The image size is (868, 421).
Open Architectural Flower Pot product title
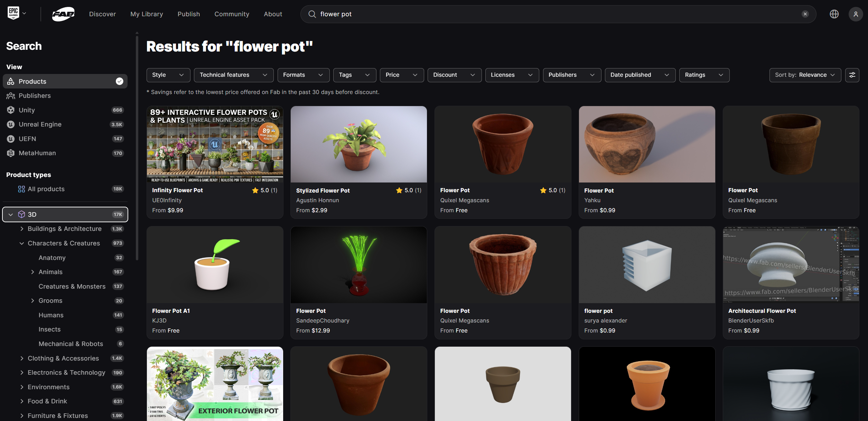762,311
